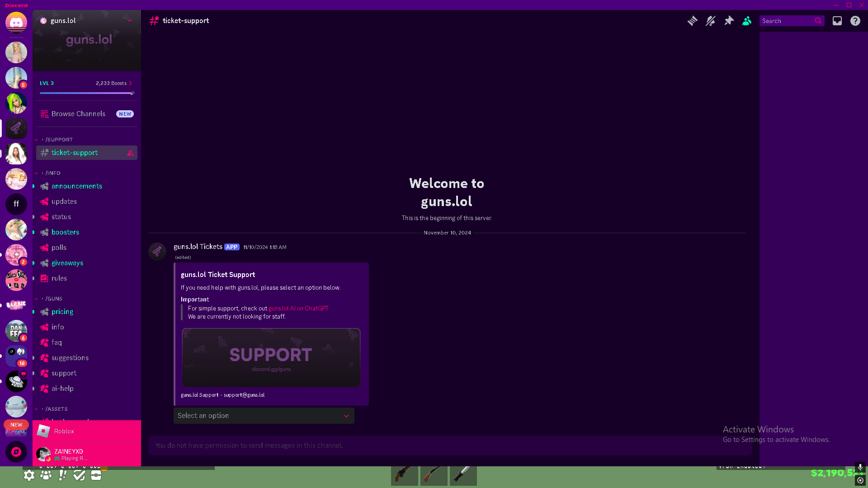This screenshot has height=488, width=868.
Task: Open the giveaways channel
Action: tap(87, 263)
